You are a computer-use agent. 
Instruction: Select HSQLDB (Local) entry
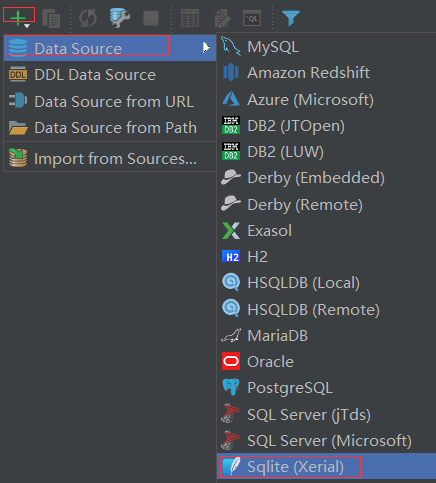click(x=326, y=283)
